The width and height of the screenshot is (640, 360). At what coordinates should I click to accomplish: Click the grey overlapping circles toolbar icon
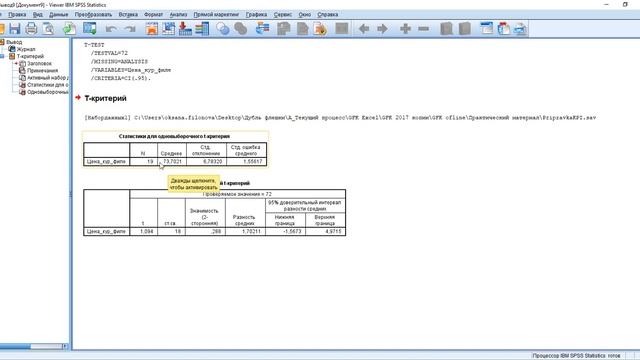[241, 29]
